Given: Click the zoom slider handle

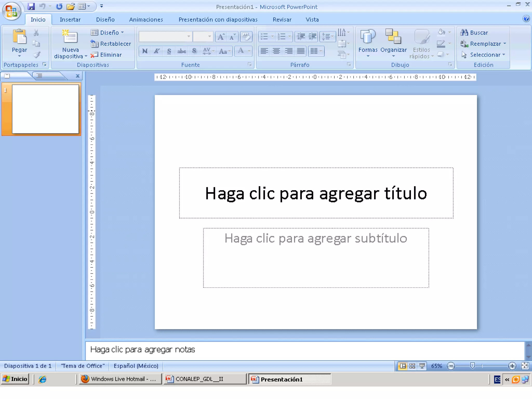Looking at the screenshot, I should (x=473, y=366).
